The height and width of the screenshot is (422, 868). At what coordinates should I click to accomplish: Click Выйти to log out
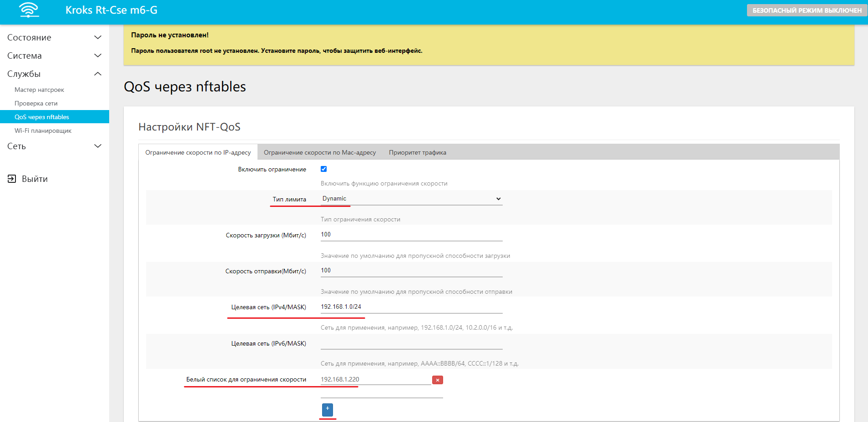(35, 179)
